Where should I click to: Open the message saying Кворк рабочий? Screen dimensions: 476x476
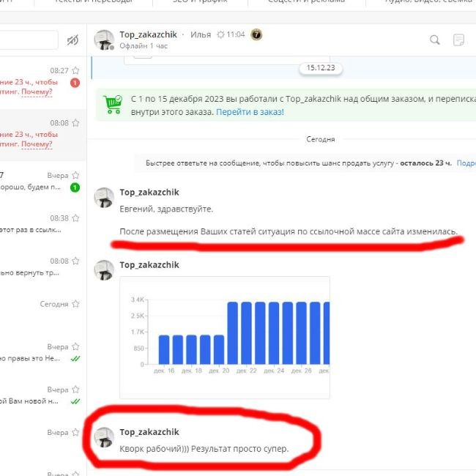click(x=204, y=448)
